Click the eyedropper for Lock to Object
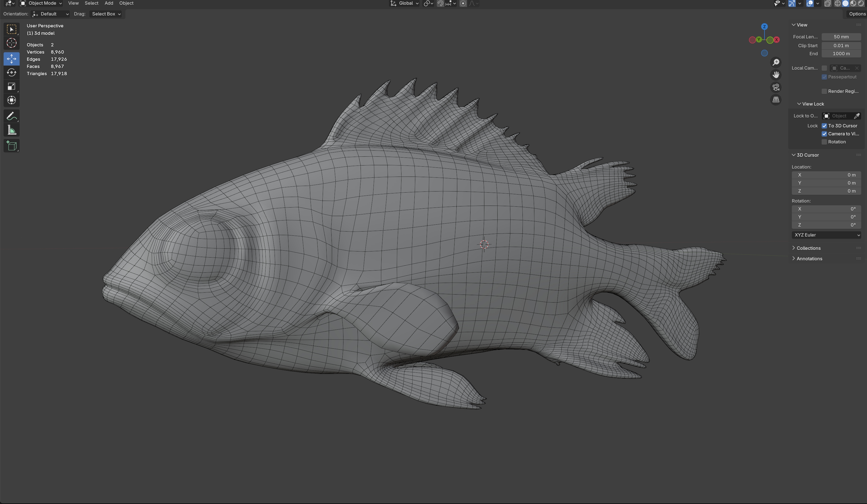 tap(856, 116)
